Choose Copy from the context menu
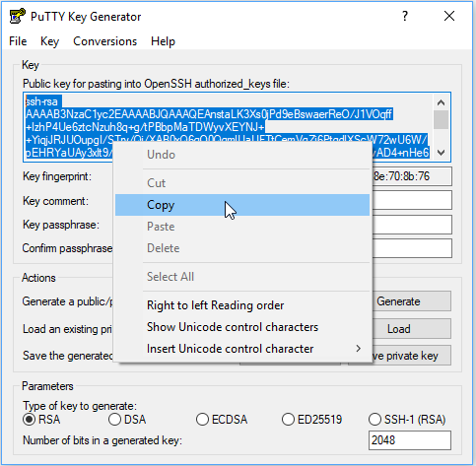476x466 pixels. point(242,205)
